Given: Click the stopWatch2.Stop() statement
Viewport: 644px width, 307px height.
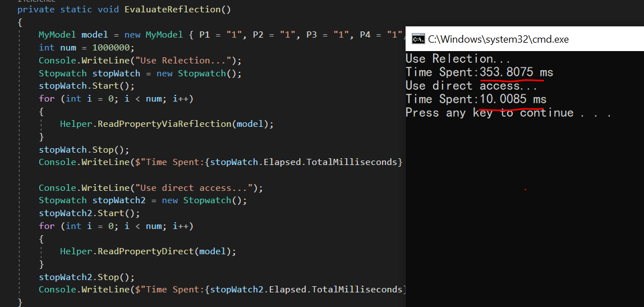Looking at the screenshot, I should (86, 277).
